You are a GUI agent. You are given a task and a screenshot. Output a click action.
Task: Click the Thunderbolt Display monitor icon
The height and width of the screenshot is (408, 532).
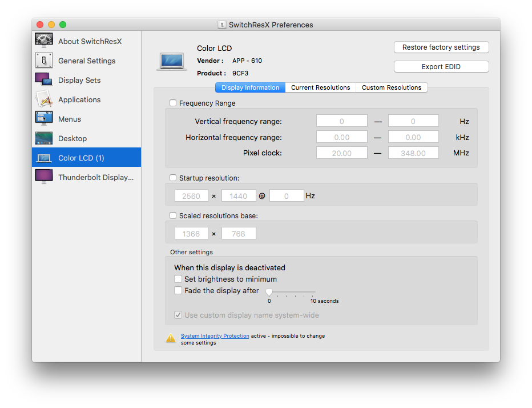click(x=44, y=177)
